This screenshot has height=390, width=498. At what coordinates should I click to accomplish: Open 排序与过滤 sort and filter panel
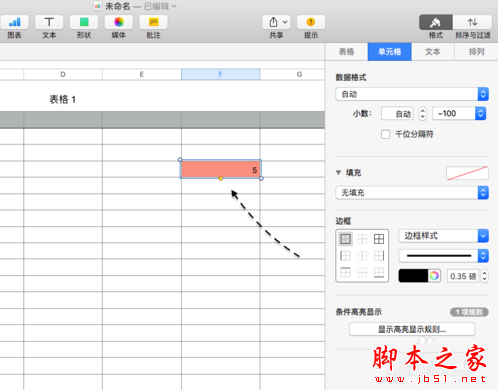tap(472, 22)
